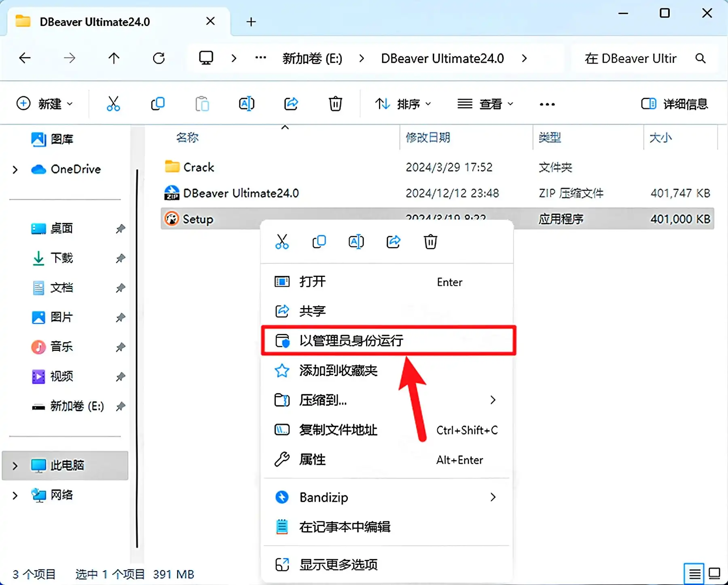Add a new tab with the plus button
The image size is (728, 585).
tap(251, 22)
